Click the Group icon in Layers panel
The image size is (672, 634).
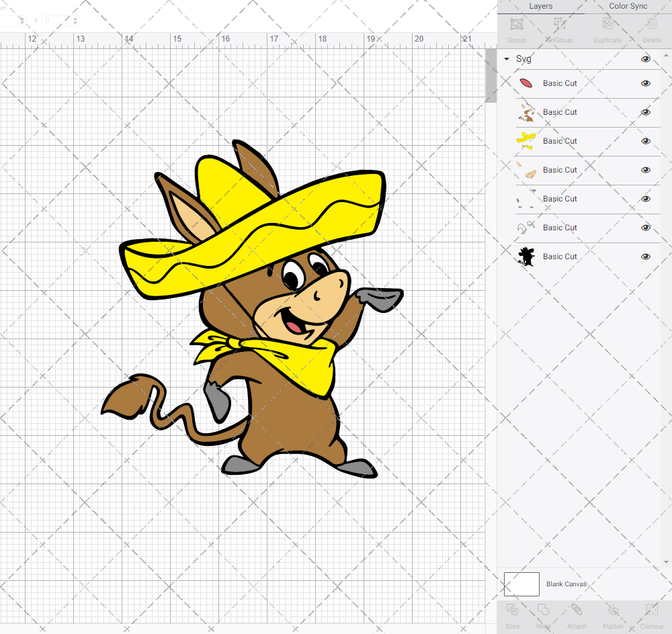tap(516, 24)
